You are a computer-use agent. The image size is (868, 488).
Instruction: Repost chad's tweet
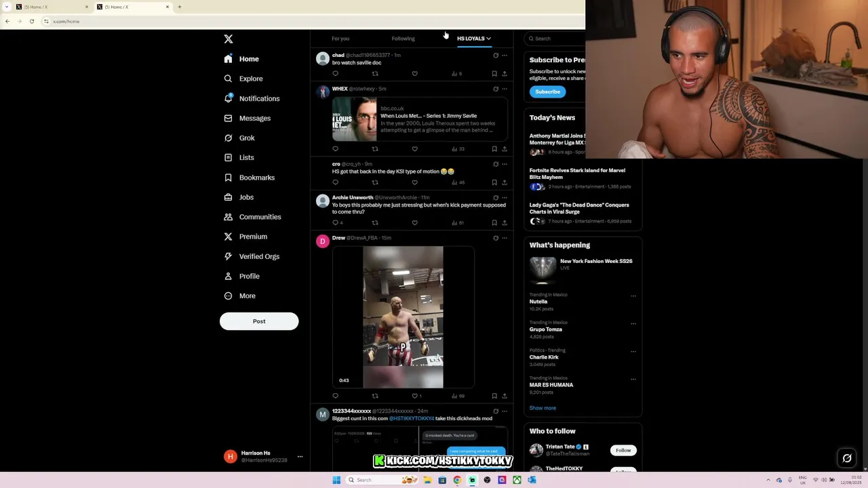coord(375,74)
